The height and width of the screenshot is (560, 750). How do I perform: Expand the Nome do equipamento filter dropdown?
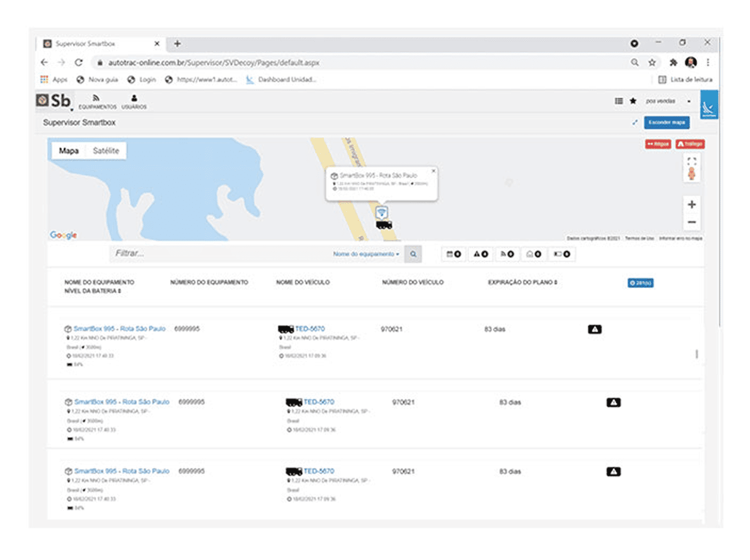366,254
